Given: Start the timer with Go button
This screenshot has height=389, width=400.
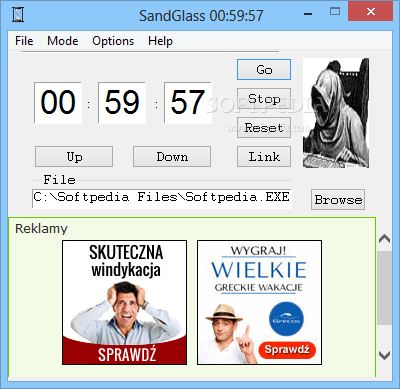Looking at the screenshot, I should [x=264, y=70].
